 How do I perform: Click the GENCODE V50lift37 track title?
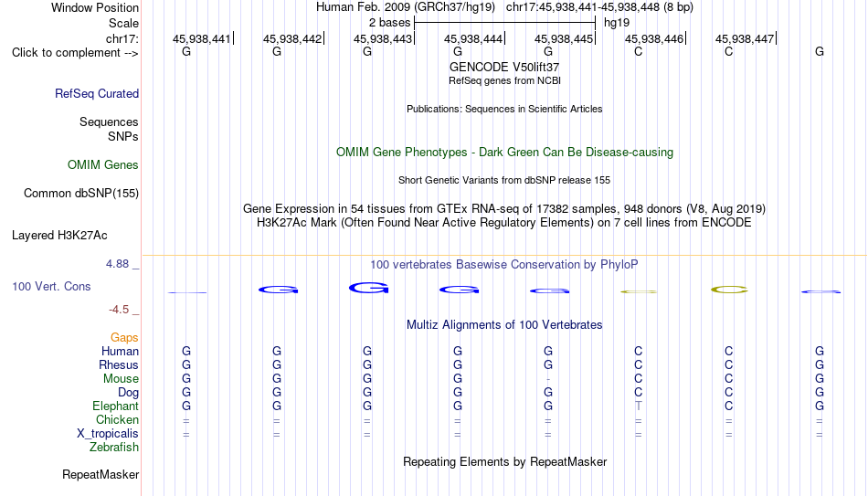[x=504, y=67]
